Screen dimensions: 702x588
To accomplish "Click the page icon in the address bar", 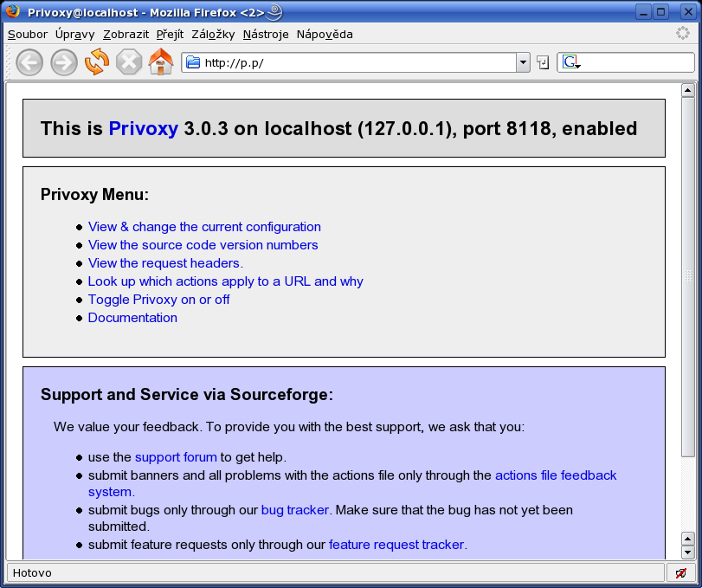I will (x=193, y=62).
